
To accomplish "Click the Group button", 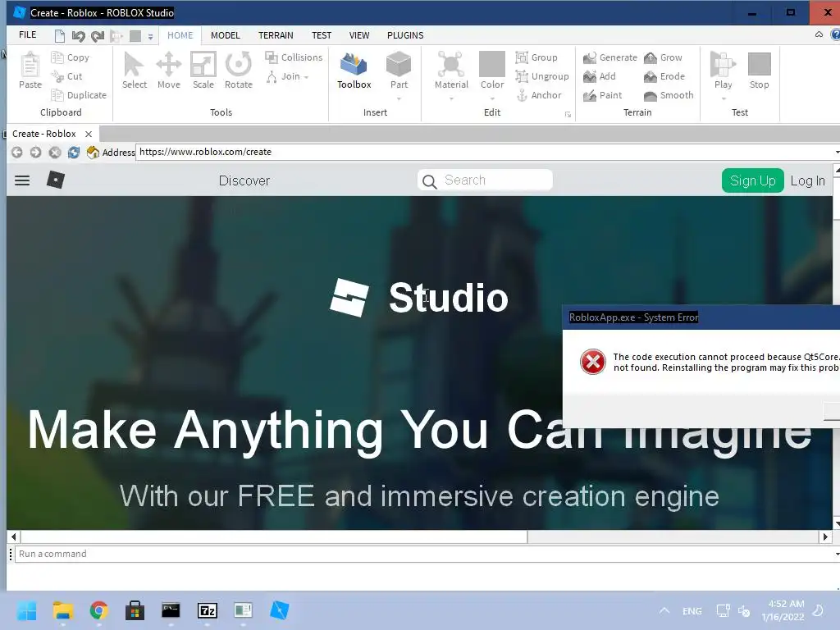I will pos(536,57).
